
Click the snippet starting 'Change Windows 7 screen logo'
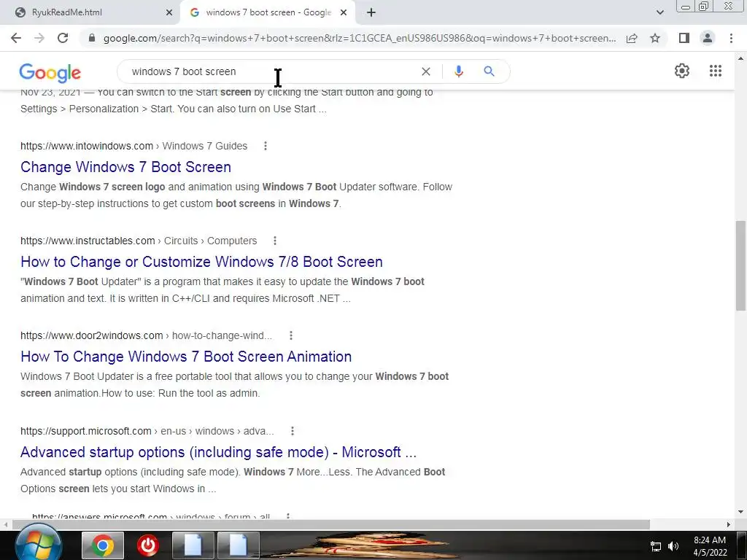tap(236, 195)
